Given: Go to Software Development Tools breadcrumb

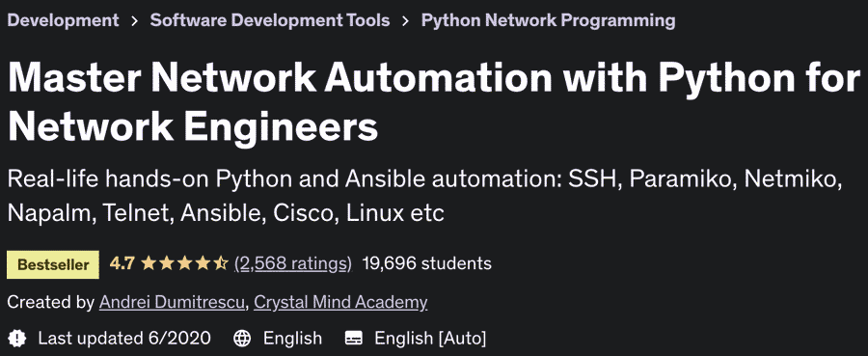Looking at the screenshot, I should point(270,20).
